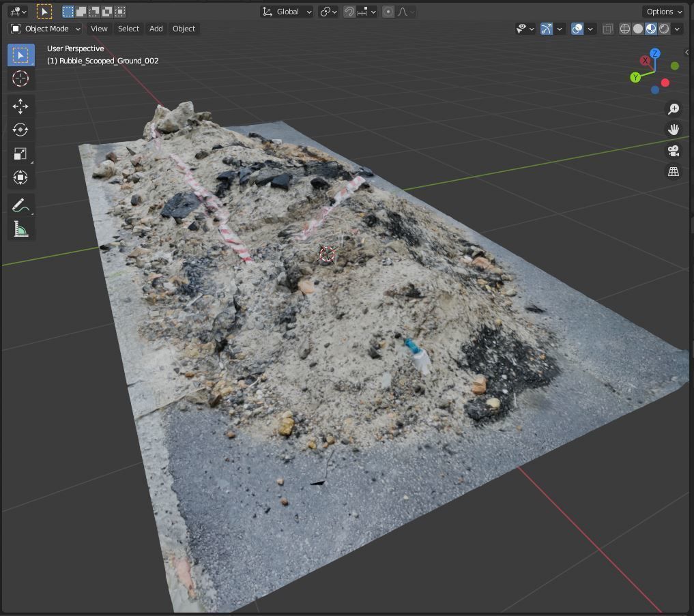The width and height of the screenshot is (694, 616).
Task: Click the 3D cursor crosshair in viewport
Action: [328, 254]
